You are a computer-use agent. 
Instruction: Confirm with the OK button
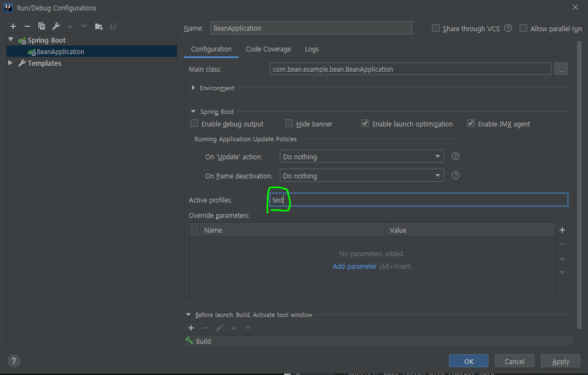469,361
